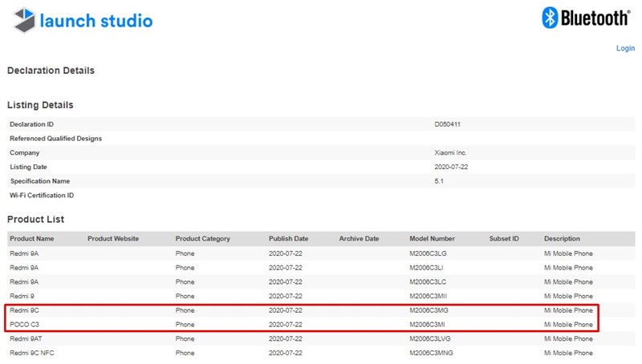642x364 pixels.
Task: Click model number M2006C3LC
Action: 428,282
